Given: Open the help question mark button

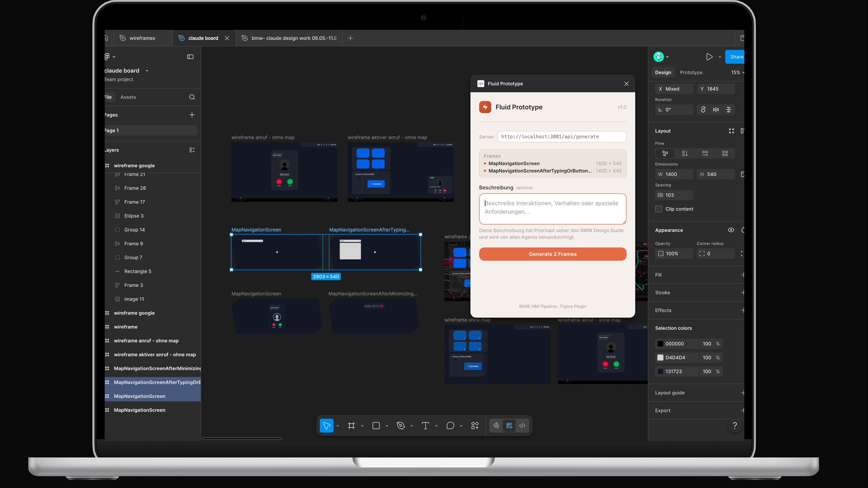Looking at the screenshot, I should [x=735, y=426].
